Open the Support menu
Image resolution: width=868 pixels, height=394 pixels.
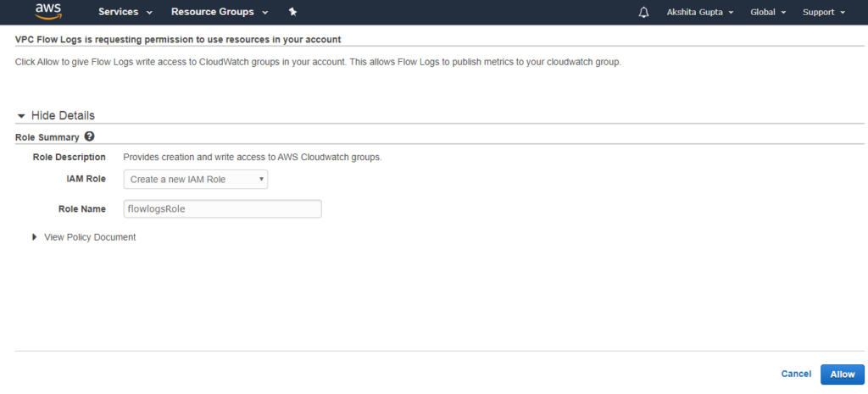[824, 12]
